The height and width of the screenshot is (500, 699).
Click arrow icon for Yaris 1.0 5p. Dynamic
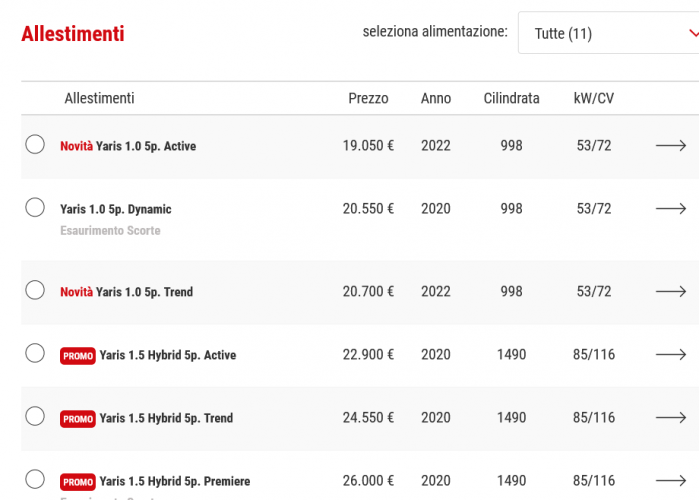(670, 209)
